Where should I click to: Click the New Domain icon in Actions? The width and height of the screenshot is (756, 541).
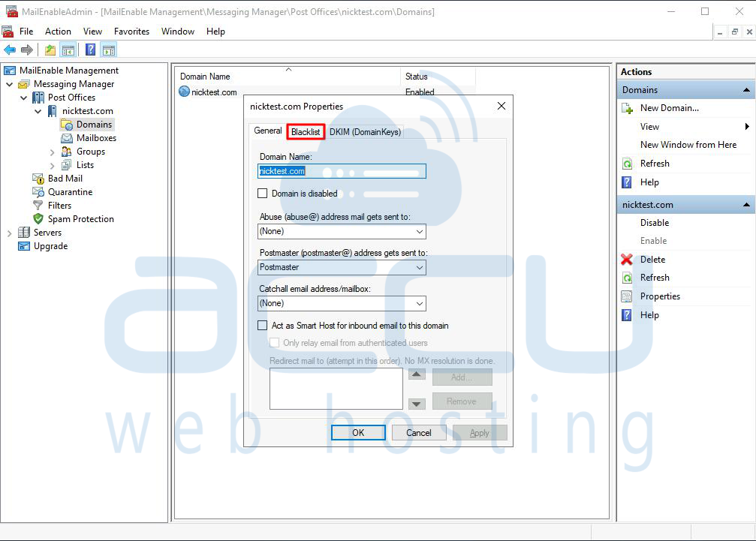(x=628, y=108)
